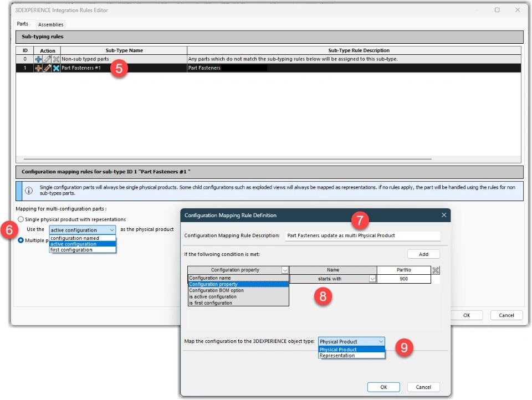Select 'is active configuration' entry

click(x=238, y=296)
